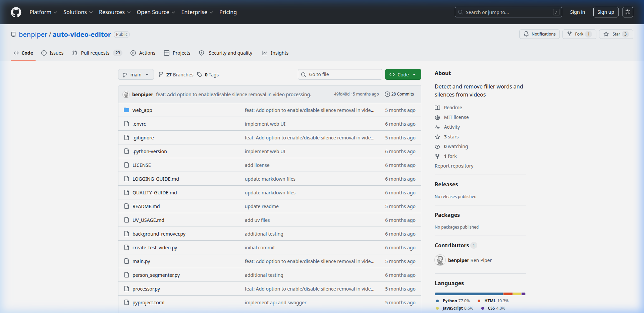Viewport: 644px width, 313px height.
Task: Open LOGGING_GUIDE.md file
Action: tap(156, 179)
